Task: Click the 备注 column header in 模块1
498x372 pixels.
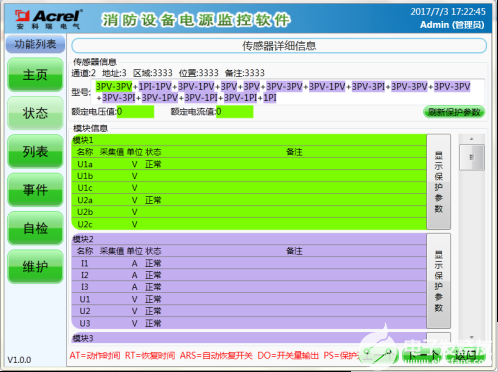Action: (294, 152)
